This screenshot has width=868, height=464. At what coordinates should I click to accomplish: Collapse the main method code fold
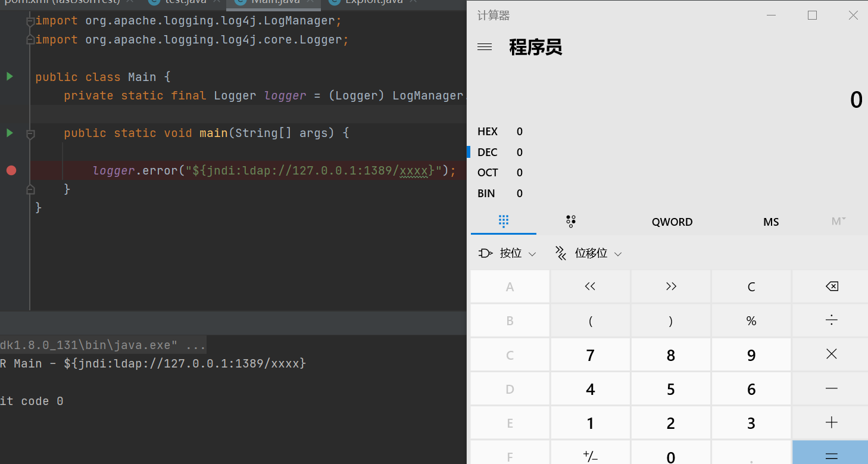[x=30, y=135]
